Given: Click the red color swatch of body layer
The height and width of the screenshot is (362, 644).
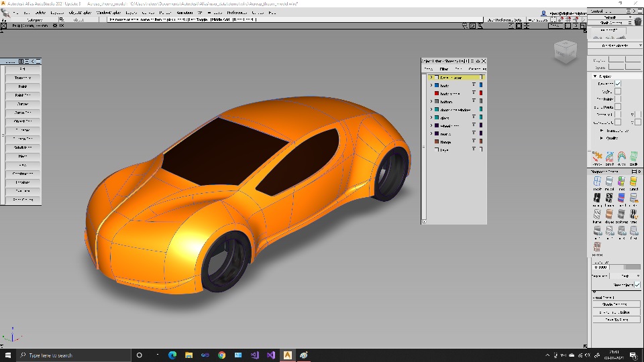Looking at the screenshot, I should 437,94.
